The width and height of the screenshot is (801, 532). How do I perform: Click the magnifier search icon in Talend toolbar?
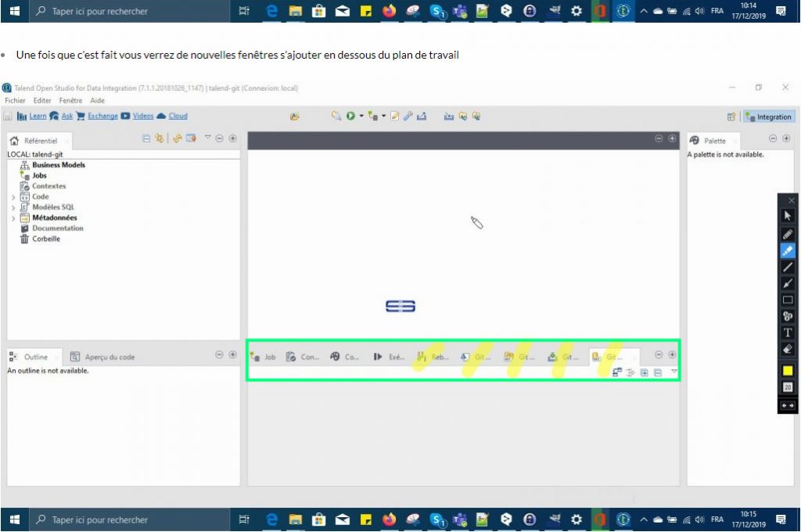coord(336,116)
